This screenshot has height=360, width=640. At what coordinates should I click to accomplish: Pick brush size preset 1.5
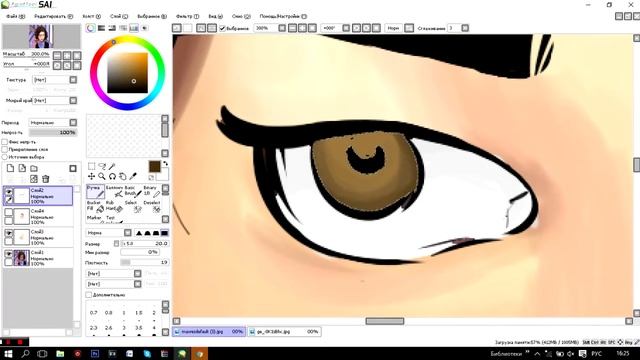coord(139,313)
